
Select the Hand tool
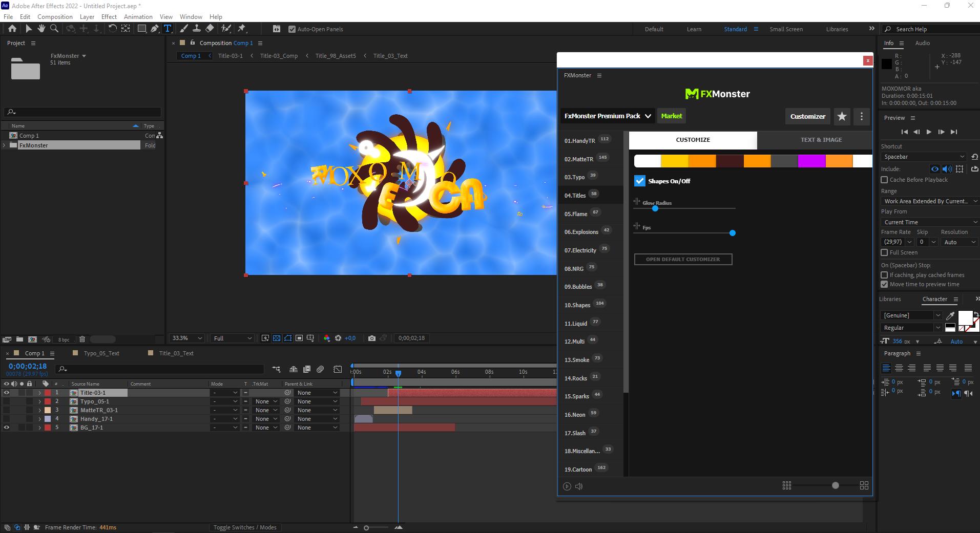(x=41, y=29)
